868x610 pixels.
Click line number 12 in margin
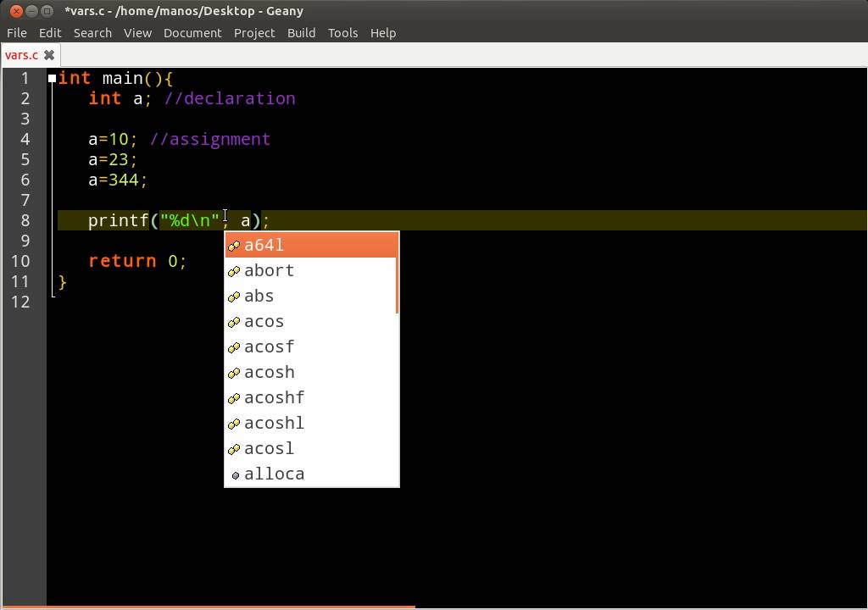coord(20,302)
